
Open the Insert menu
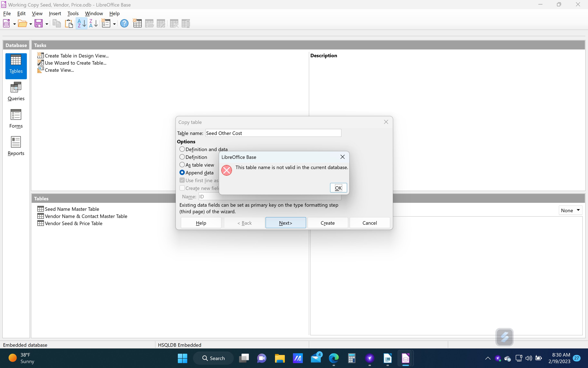55,13
